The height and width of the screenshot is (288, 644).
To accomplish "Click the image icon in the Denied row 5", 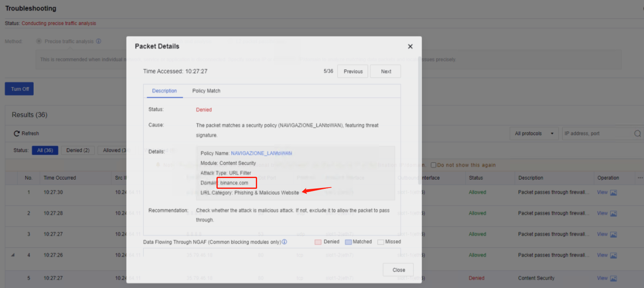I will tap(613, 278).
